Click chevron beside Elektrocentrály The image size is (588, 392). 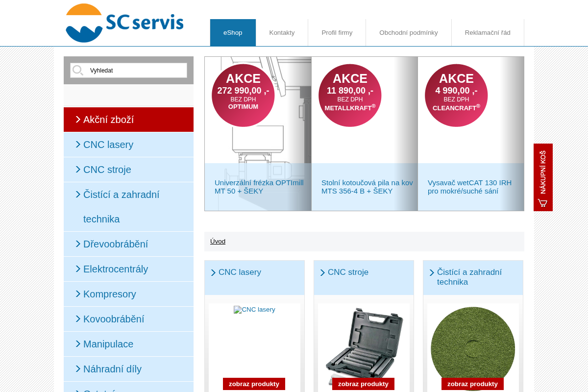78,269
